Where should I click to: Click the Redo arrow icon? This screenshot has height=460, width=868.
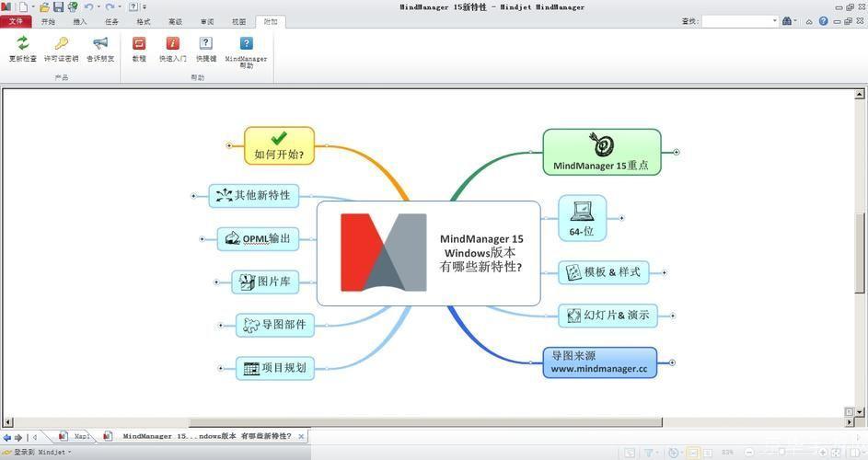click(110, 6)
